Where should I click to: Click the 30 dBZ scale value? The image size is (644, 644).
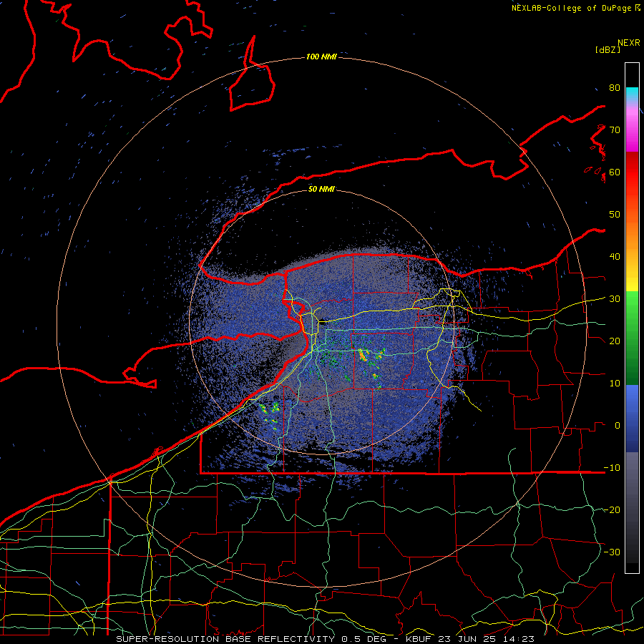tap(615, 299)
